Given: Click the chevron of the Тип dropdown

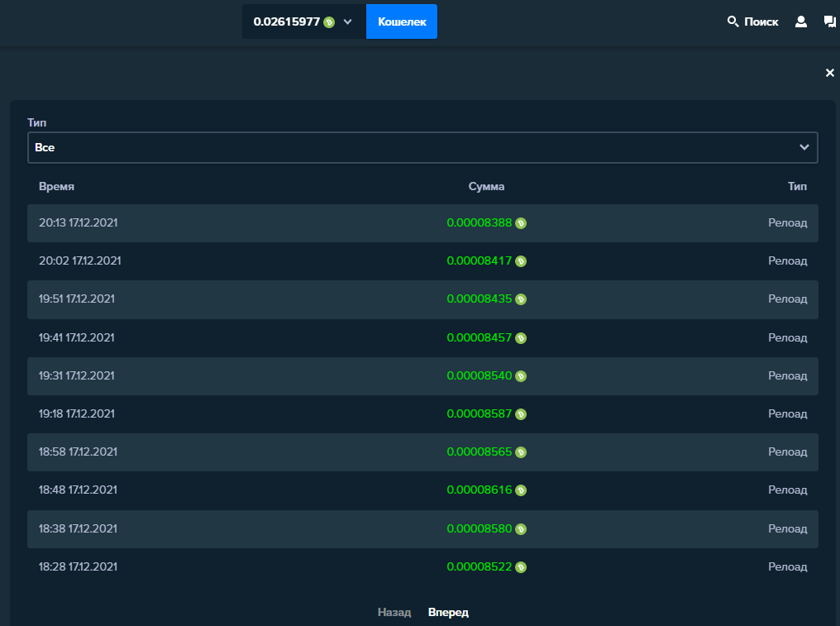Looking at the screenshot, I should (x=804, y=147).
